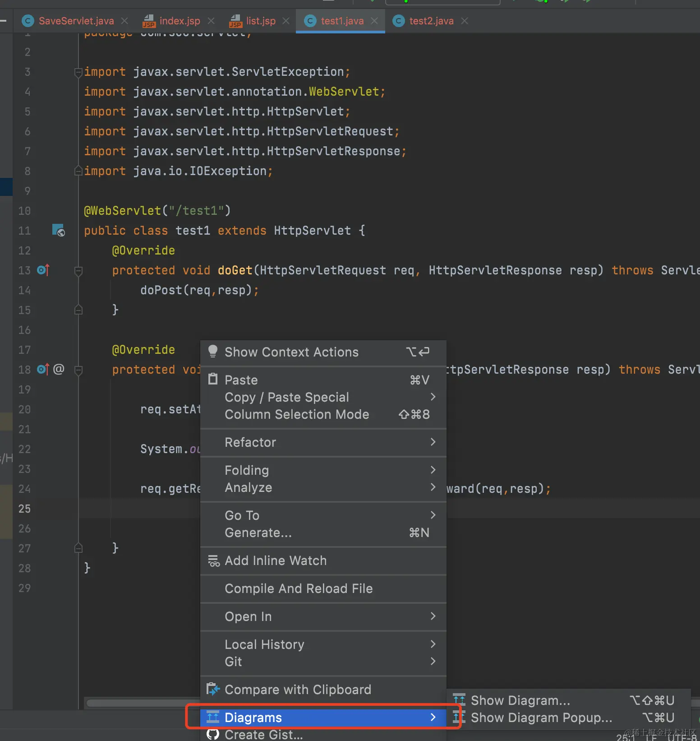Click the class name test1 on line 11
Viewport: 700px width, 741px height.
coord(193,231)
